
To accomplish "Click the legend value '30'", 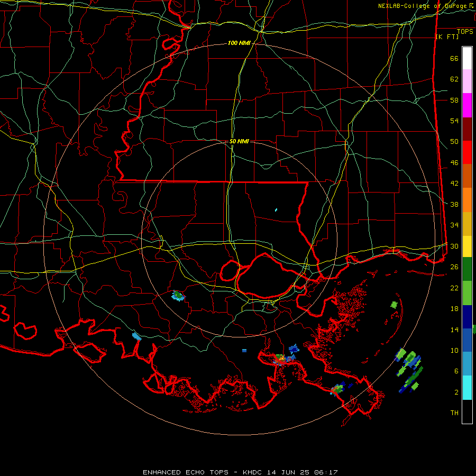I will coord(454,246).
